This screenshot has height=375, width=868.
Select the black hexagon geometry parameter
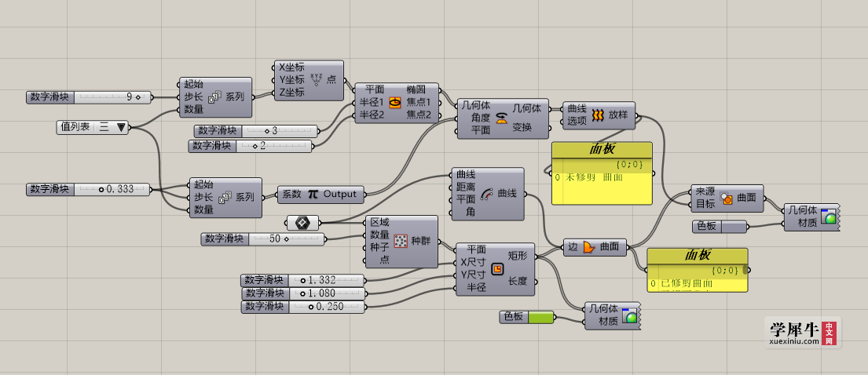click(x=302, y=223)
